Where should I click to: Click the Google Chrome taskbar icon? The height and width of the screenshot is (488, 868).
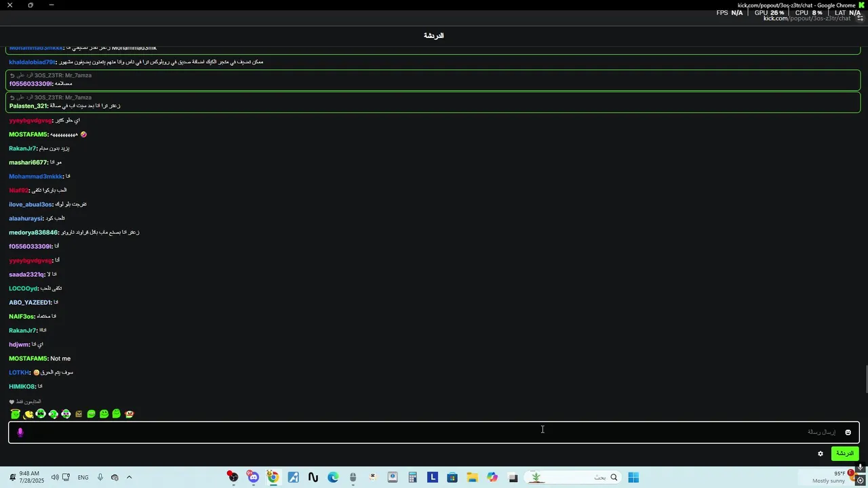(x=273, y=477)
